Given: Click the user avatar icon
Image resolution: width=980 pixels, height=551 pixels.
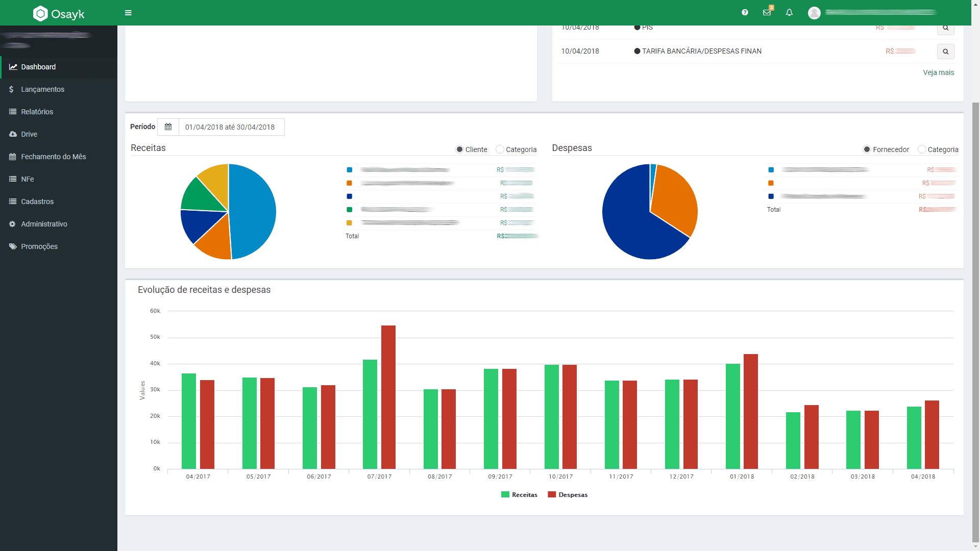Looking at the screenshot, I should [814, 13].
